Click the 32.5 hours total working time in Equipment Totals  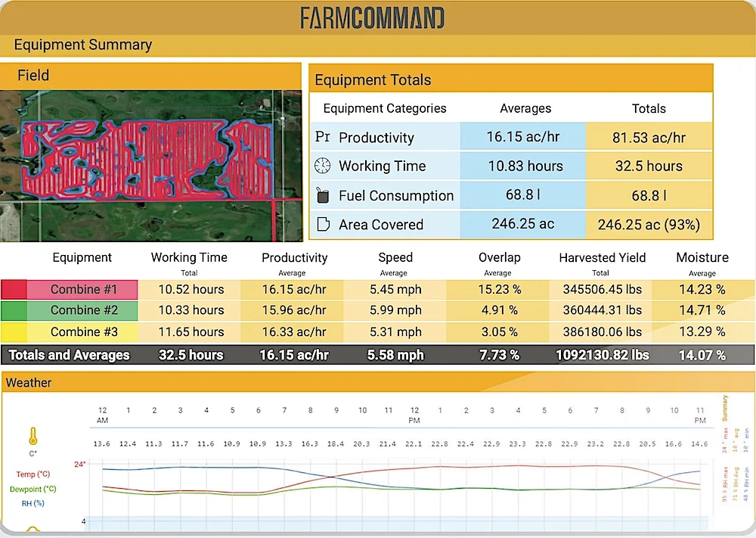point(649,166)
